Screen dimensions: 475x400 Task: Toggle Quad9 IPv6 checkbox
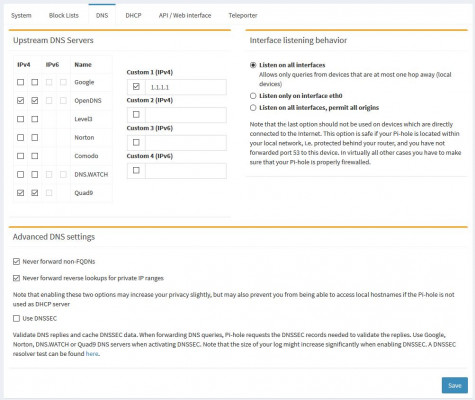[49, 193]
